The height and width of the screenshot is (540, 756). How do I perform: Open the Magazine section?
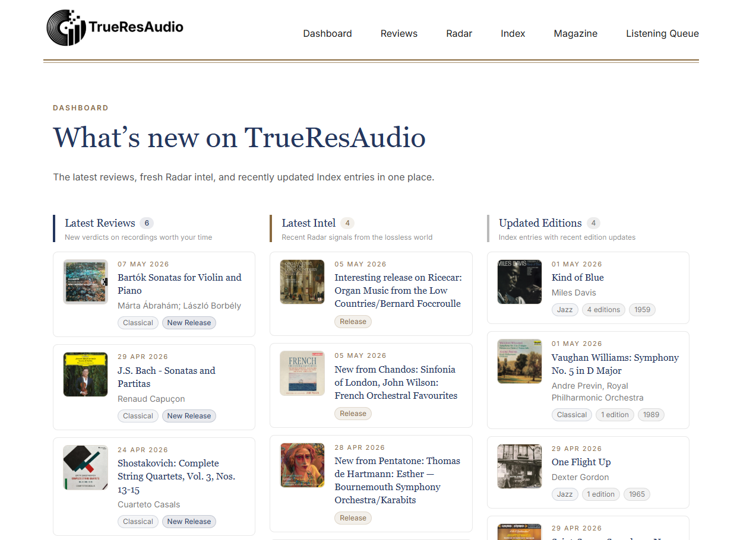pyautogui.click(x=575, y=34)
